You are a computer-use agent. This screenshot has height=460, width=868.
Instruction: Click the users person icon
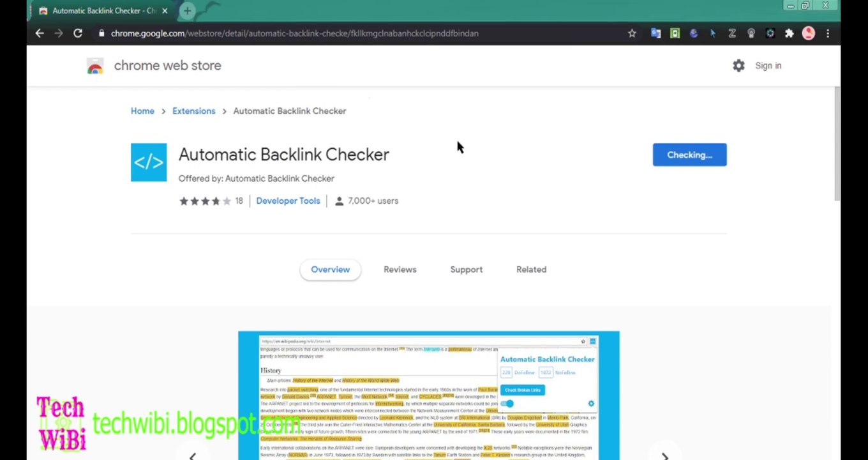tap(339, 201)
